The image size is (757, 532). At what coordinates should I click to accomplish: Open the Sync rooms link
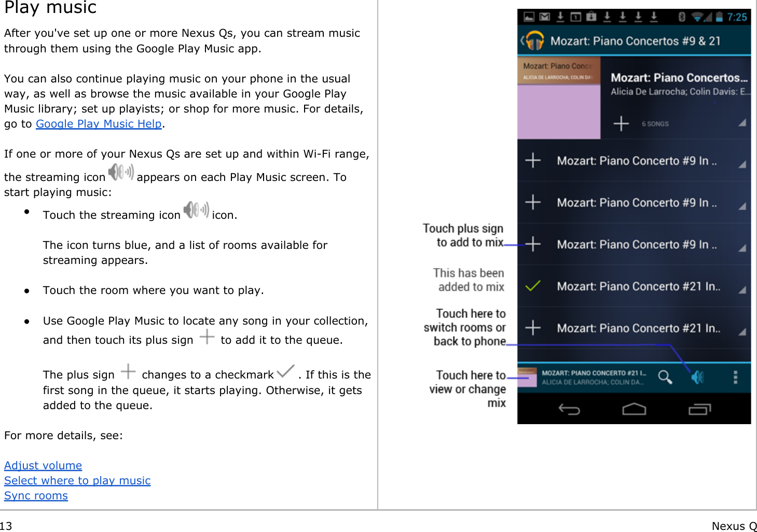pyautogui.click(x=36, y=496)
